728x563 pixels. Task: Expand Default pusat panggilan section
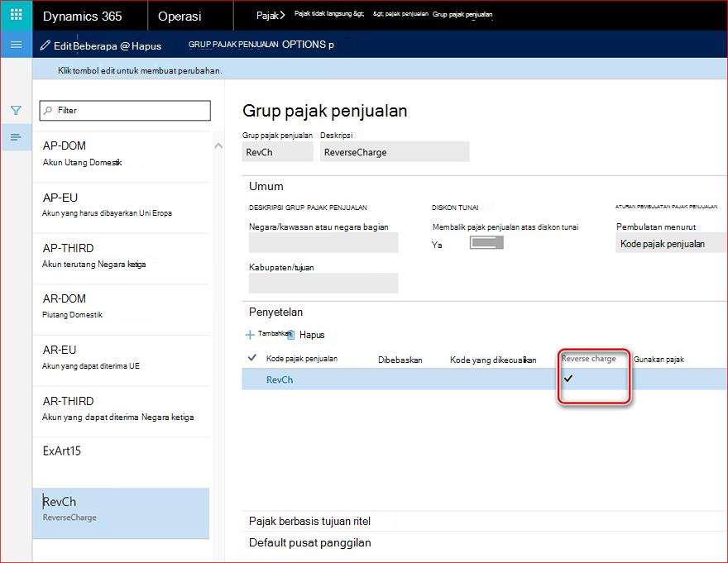(x=309, y=542)
